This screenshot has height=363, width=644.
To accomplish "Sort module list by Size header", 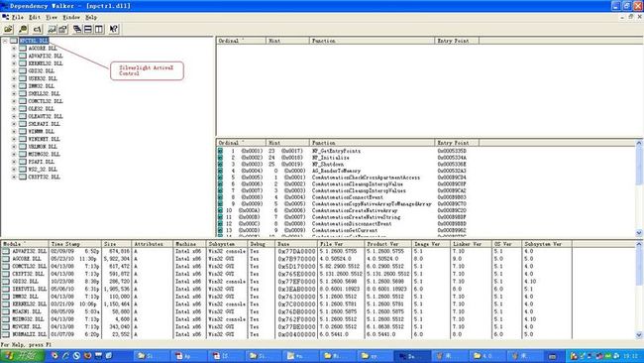I will [x=116, y=244].
